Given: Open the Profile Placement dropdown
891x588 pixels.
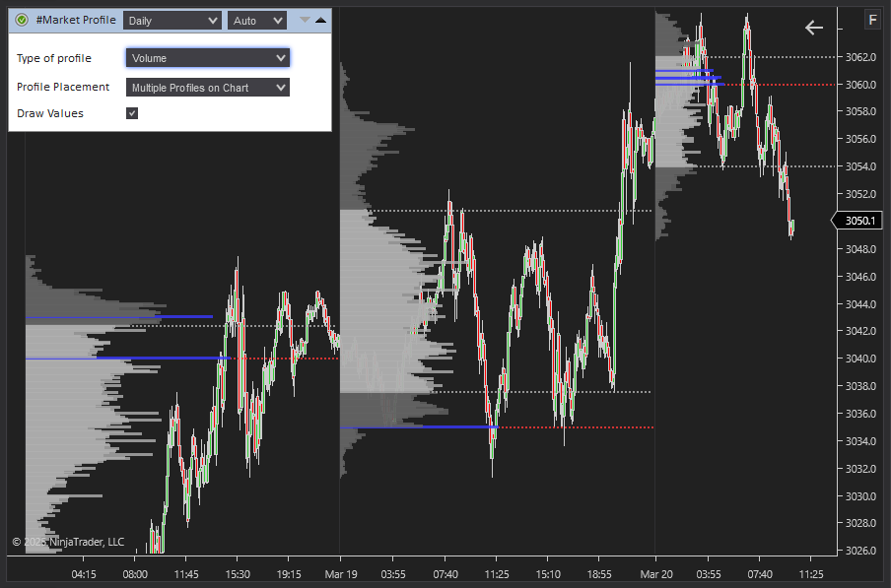Looking at the screenshot, I should pyautogui.click(x=208, y=88).
